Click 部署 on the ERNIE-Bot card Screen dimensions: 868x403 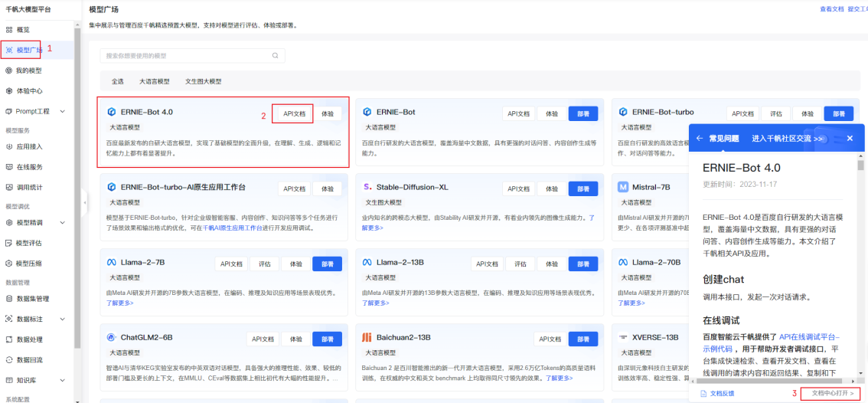click(583, 113)
